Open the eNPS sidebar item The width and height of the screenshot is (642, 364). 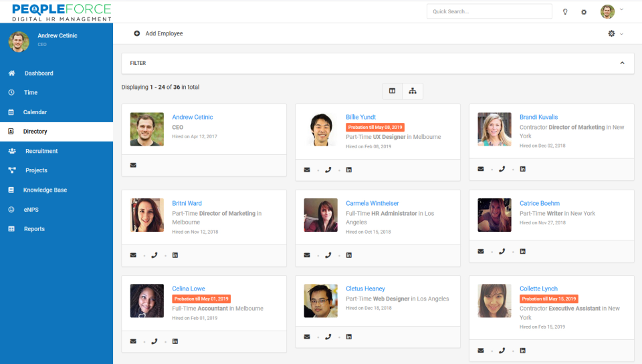31,210
